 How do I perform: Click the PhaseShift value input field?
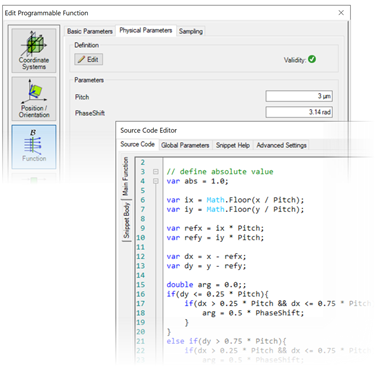(299, 112)
